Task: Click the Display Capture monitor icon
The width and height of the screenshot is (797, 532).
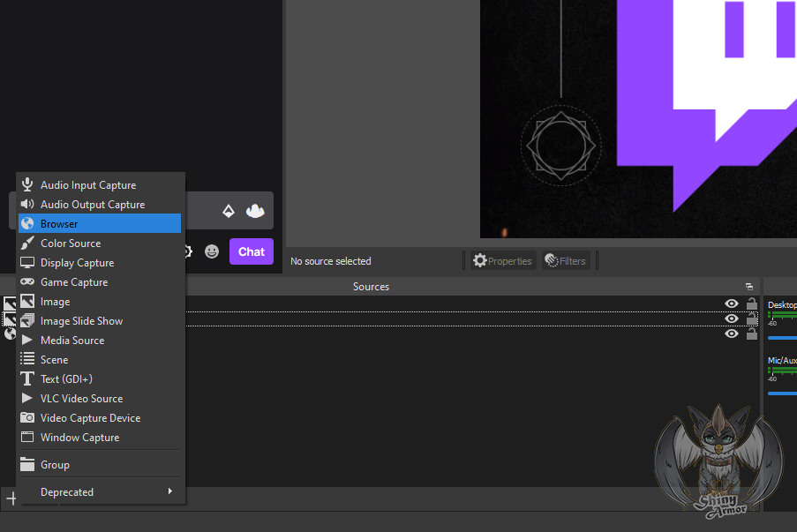Action: (27, 263)
